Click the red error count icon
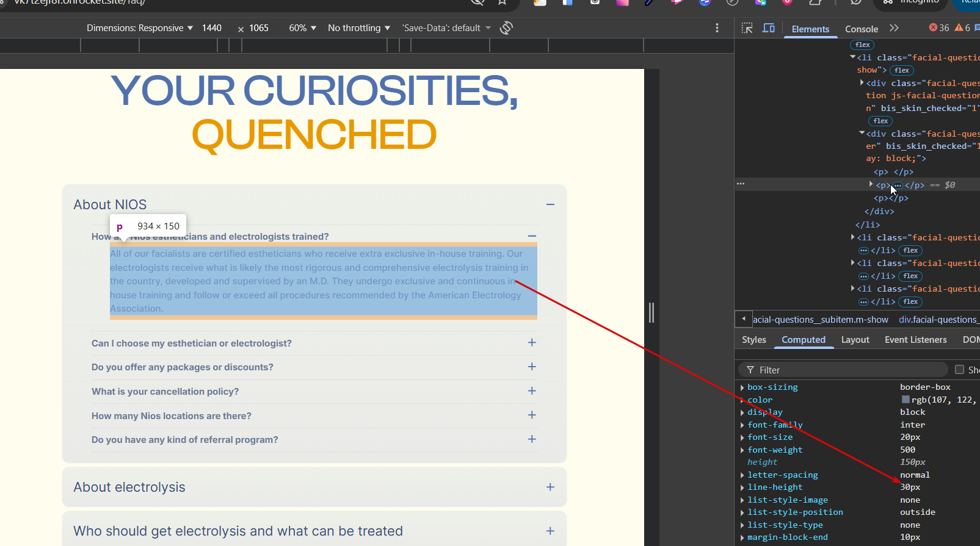Image resolution: width=980 pixels, height=546 pixels. click(x=933, y=27)
